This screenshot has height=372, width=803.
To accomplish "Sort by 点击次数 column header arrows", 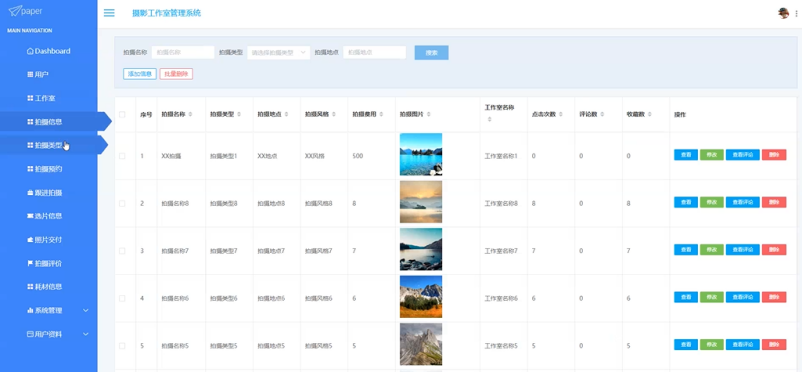I will 561,115.
